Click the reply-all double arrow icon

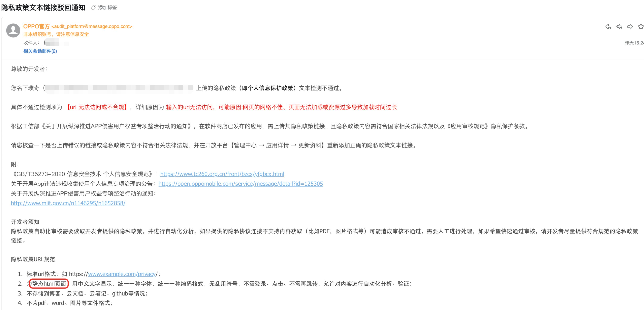619,27
